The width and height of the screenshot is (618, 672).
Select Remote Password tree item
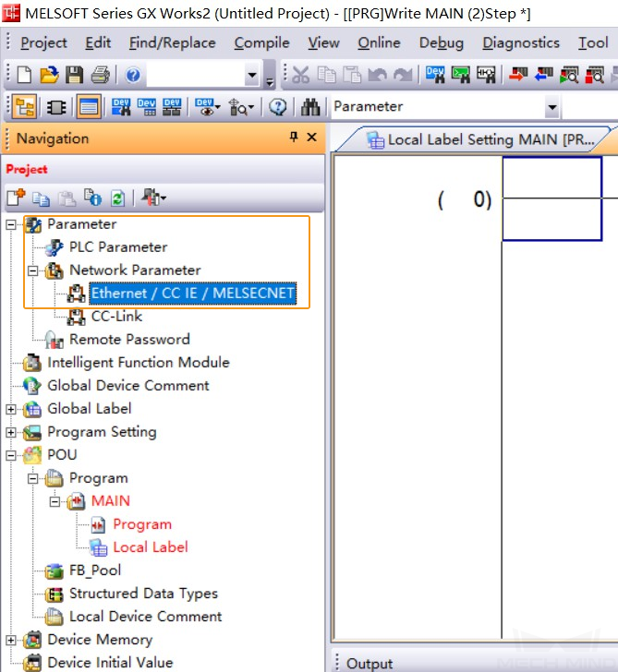pyautogui.click(x=129, y=340)
